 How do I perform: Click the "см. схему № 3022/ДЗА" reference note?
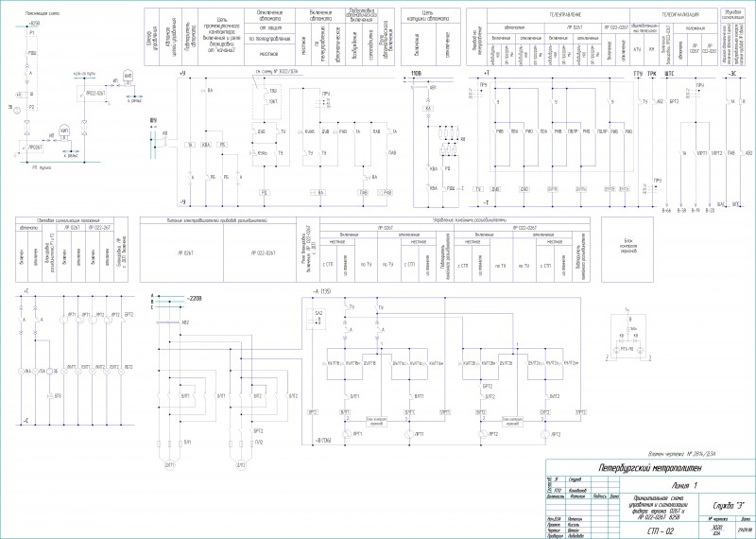point(278,71)
